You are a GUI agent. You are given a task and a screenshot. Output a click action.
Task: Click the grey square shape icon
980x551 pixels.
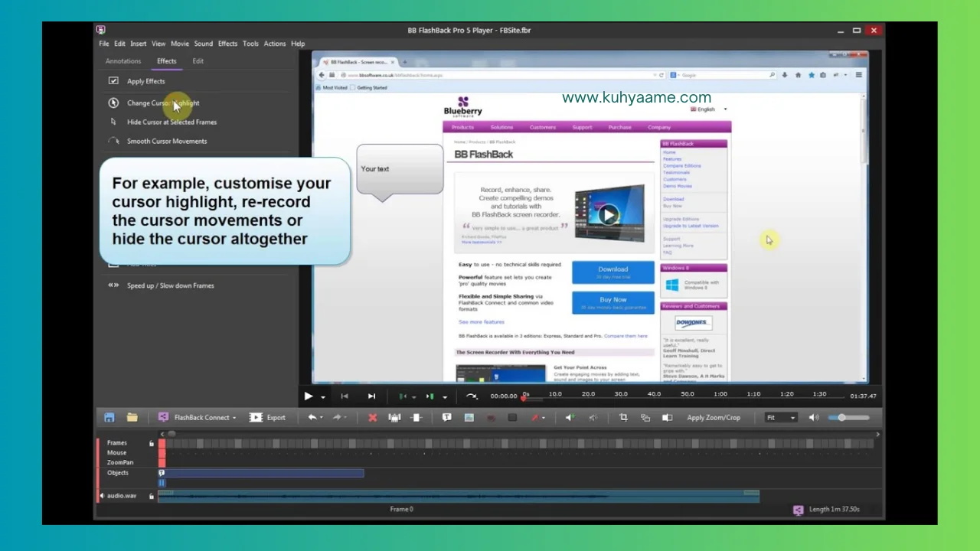click(512, 418)
